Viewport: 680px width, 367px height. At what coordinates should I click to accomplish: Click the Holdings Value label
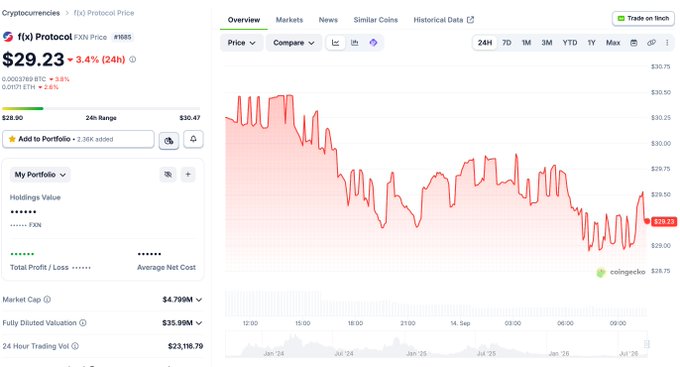click(35, 197)
